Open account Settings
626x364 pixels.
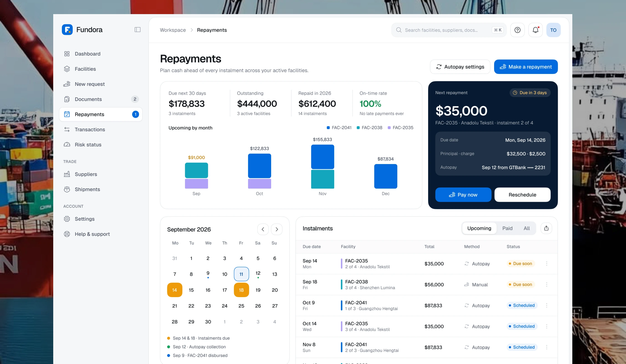[x=101, y=219]
